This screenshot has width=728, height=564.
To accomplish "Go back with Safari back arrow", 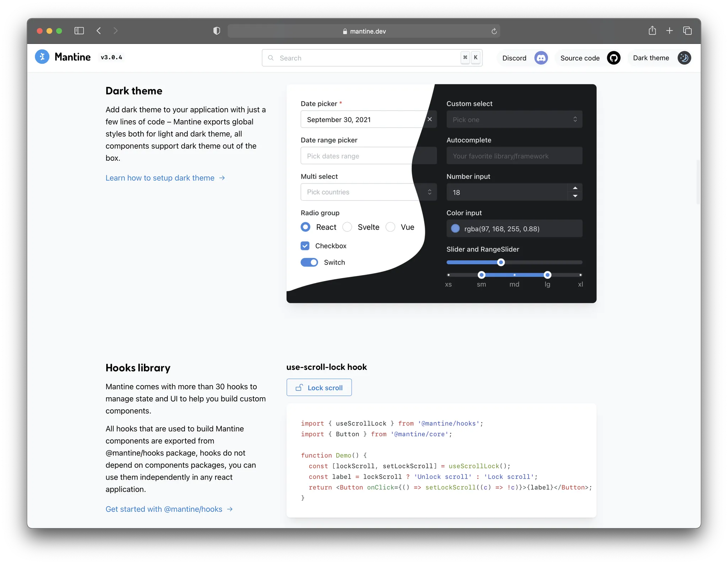I will click(99, 31).
